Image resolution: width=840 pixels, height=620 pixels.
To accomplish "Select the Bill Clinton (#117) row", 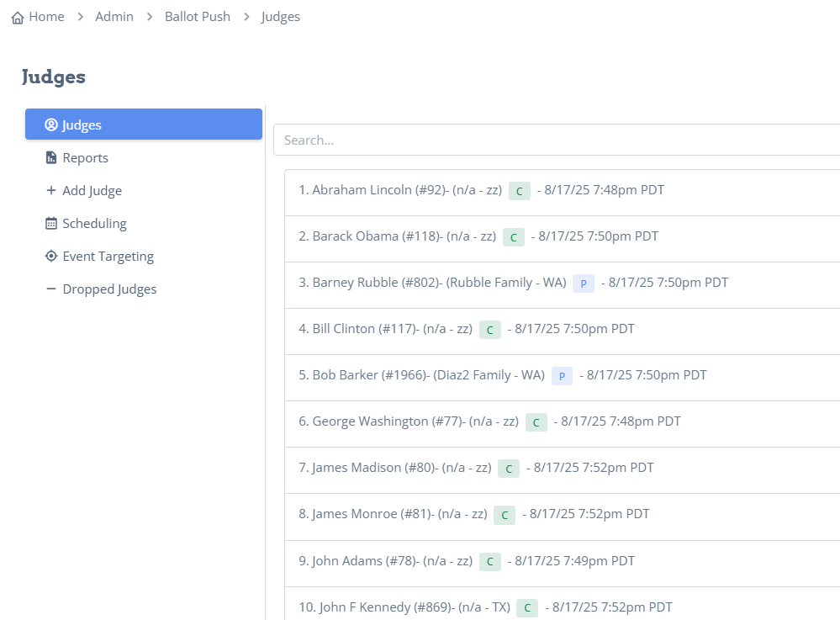I will pyautogui.click(x=563, y=331).
